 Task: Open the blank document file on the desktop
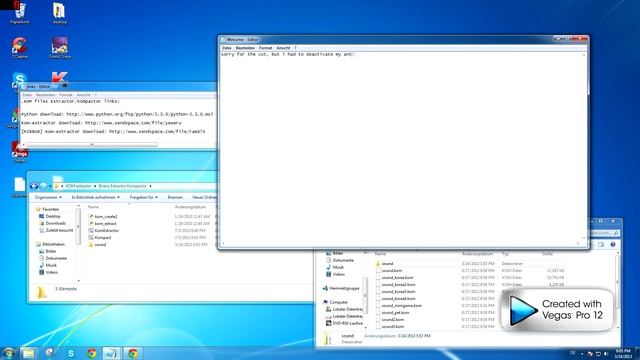(x=19, y=187)
